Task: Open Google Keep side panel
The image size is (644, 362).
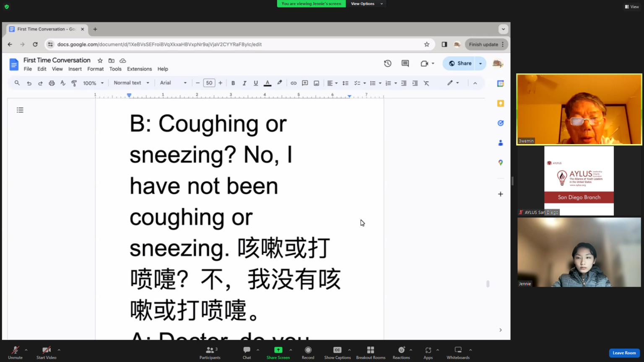Action: click(500, 103)
